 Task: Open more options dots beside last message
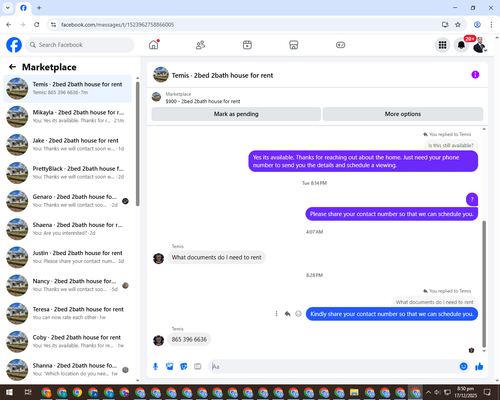tap(276, 314)
